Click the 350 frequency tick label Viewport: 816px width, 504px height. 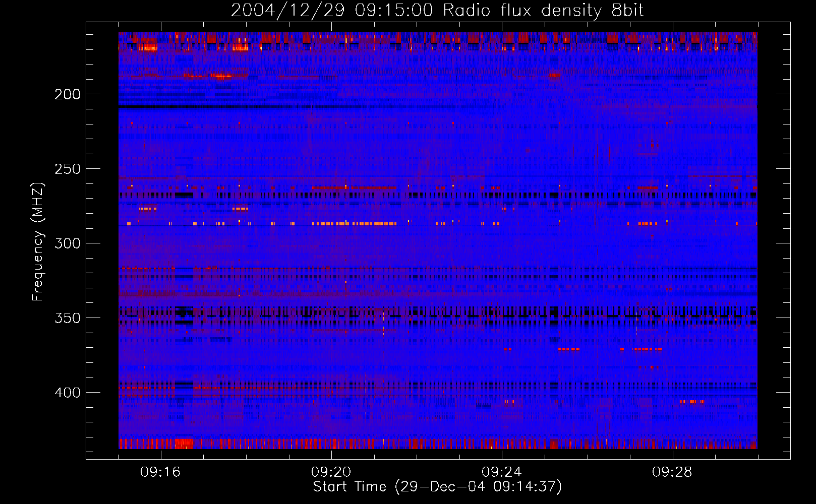68,318
